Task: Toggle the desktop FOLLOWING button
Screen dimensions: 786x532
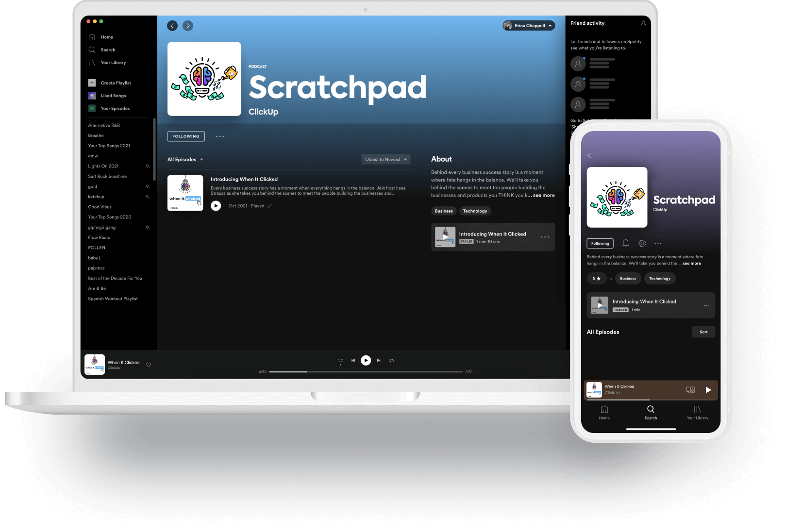Action: coord(186,136)
